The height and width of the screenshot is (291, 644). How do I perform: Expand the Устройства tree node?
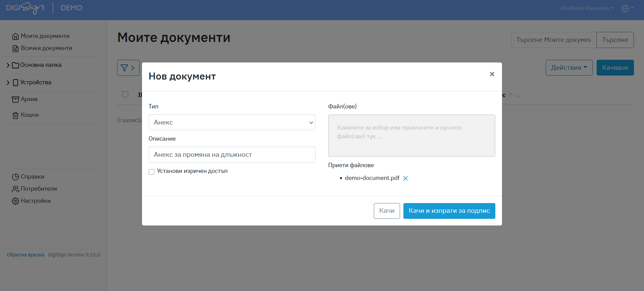(8, 83)
